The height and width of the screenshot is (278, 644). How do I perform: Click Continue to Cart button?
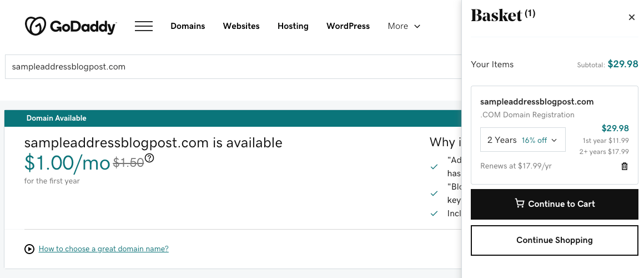coord(555,204)
